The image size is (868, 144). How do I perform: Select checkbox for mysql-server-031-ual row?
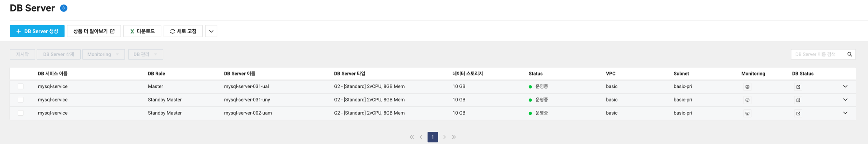(x=21, y=86)
